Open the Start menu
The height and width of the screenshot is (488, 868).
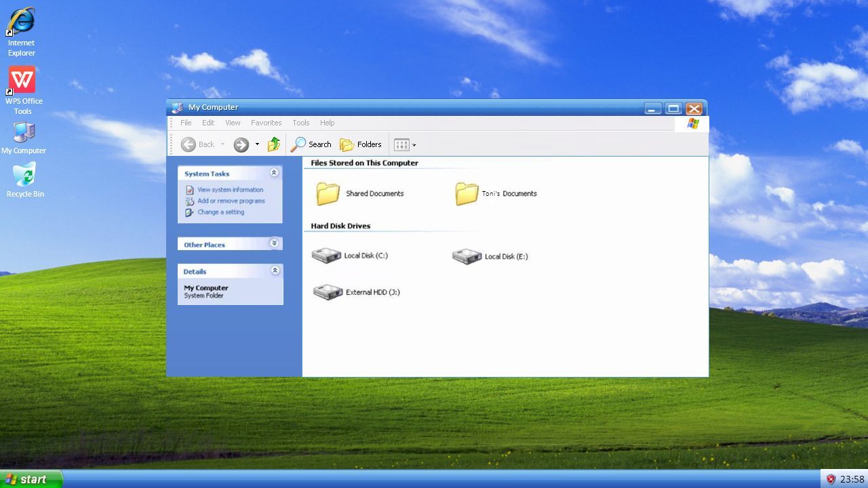[x=31, y=479]
